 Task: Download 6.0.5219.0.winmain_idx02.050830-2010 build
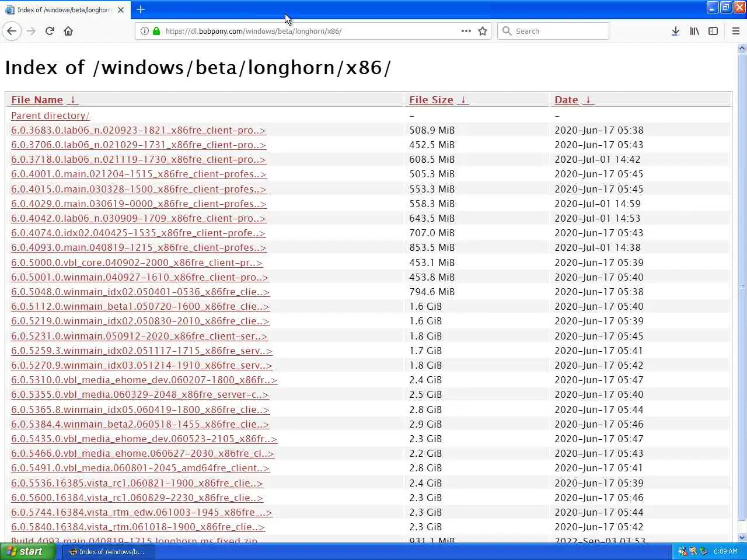(140, 321)
